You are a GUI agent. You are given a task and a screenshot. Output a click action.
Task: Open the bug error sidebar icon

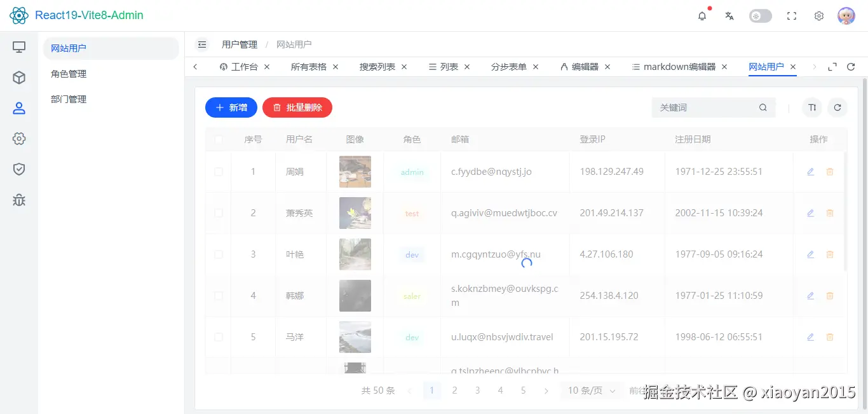point(19,200)
